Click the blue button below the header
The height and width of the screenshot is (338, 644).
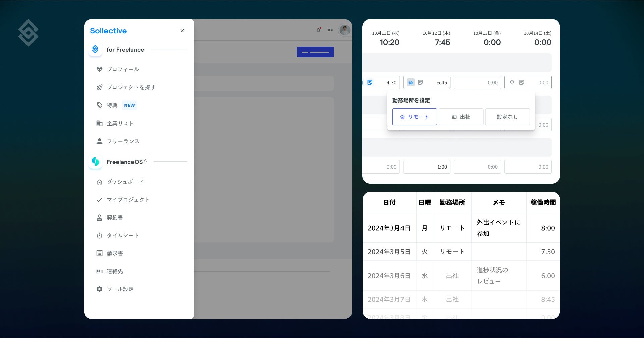pos(315,52)
